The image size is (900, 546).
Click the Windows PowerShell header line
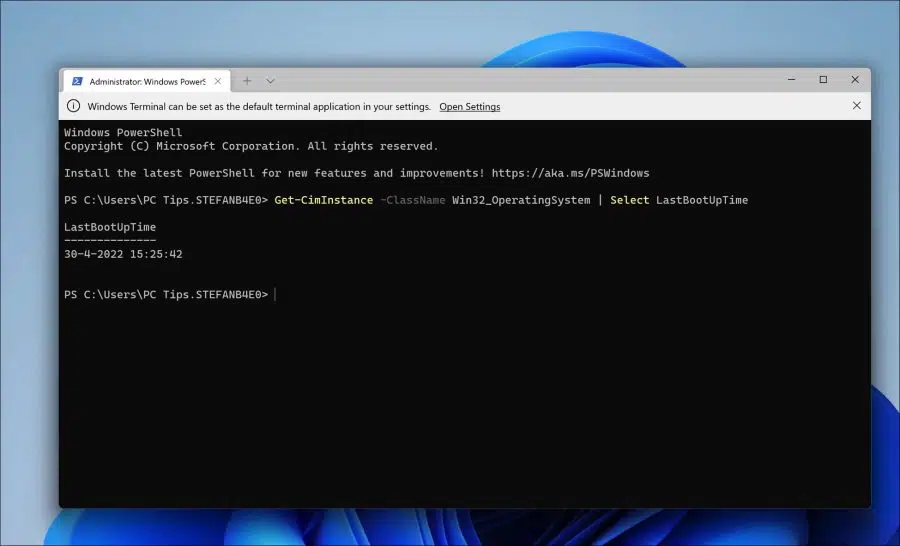(123, 133)
